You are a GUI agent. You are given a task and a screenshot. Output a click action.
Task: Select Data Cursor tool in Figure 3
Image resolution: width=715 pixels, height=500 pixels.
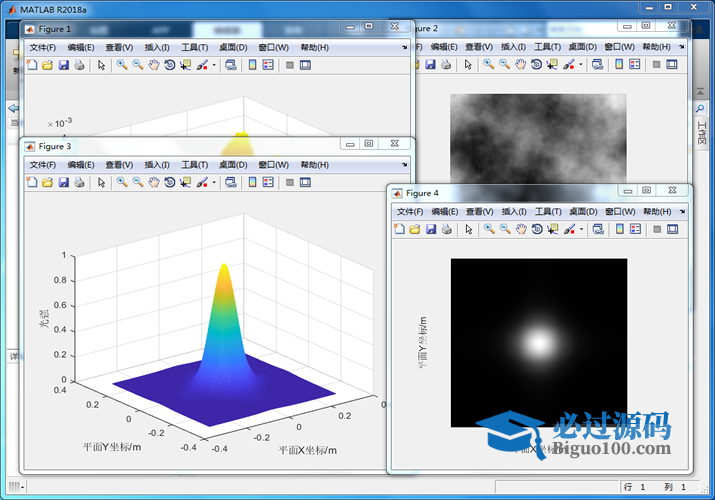(x=185, y=182)
